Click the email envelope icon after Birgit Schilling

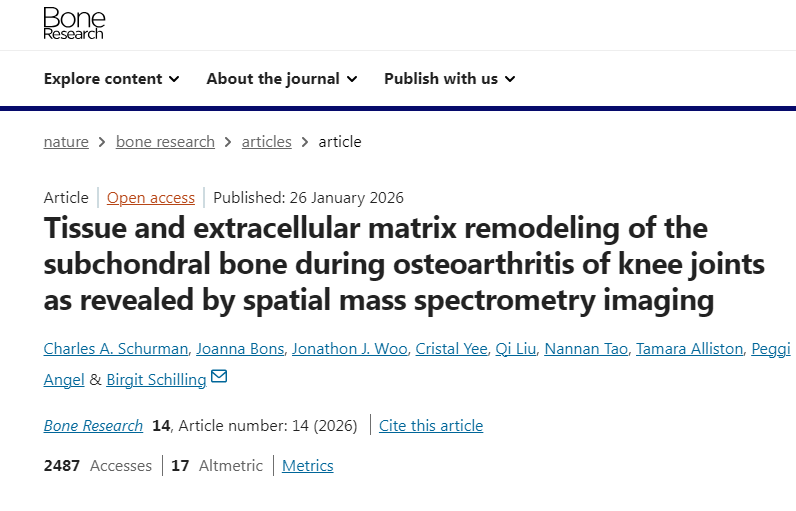219,377
